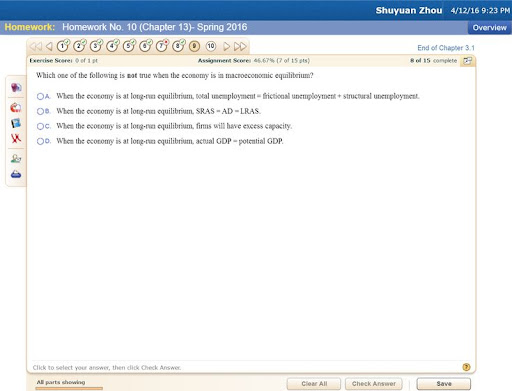Open question 2 in navigator
The height and width of the screenshot is (391, 512).
pos(79,46)
